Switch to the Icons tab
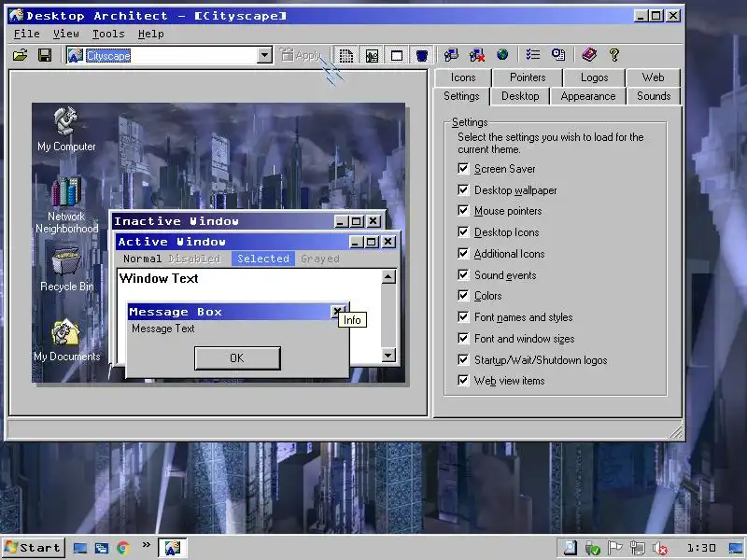The height and width of the screenshot is (560, 747). click(463, 77)
